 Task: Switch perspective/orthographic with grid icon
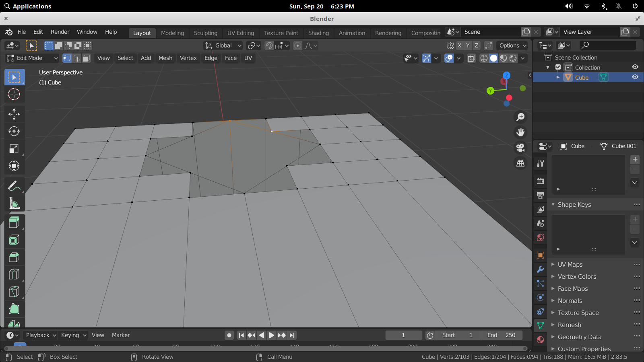[520, 163]
